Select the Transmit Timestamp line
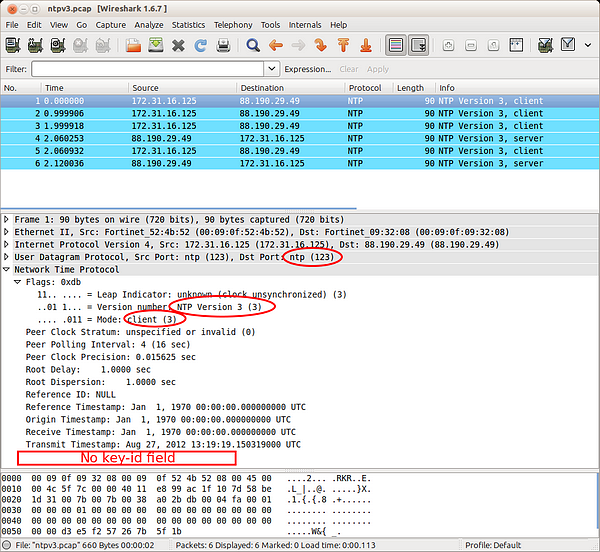The height and width of the screenshot is (552, 600). pyautogui.click(x=163, y=444)
